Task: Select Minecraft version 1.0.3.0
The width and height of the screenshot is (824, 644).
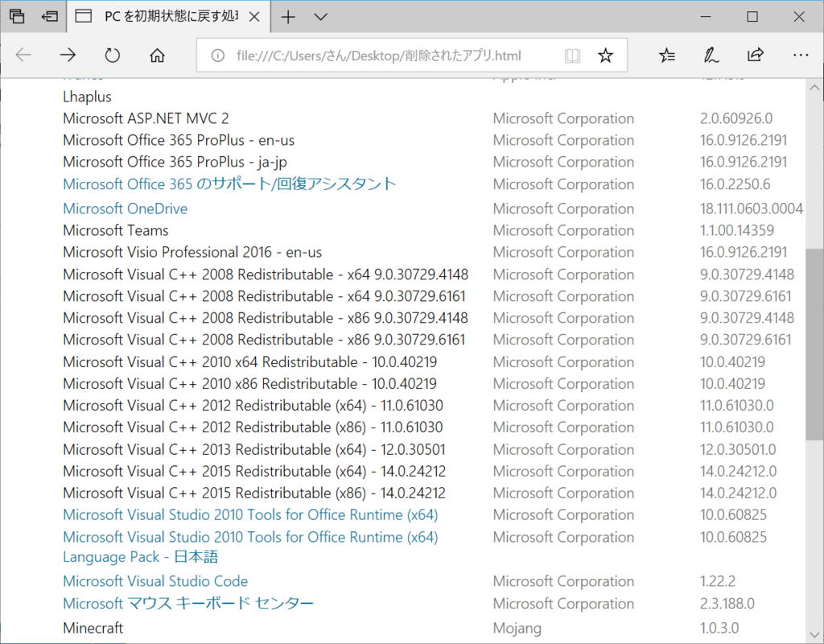Action: [719, 628]
